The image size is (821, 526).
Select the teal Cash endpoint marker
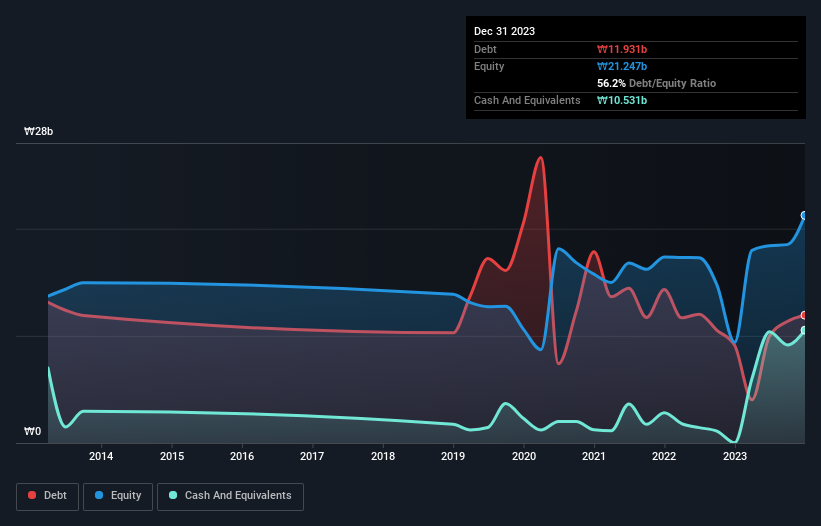[x=804, y=330]
